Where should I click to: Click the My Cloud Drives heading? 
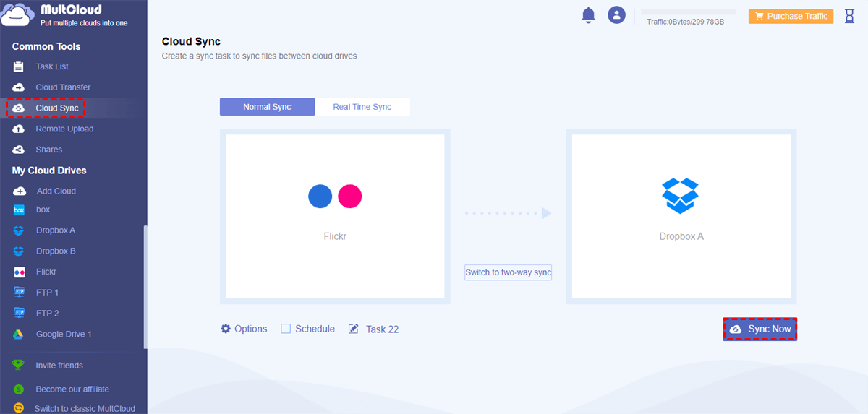click(x=49, y=171)
